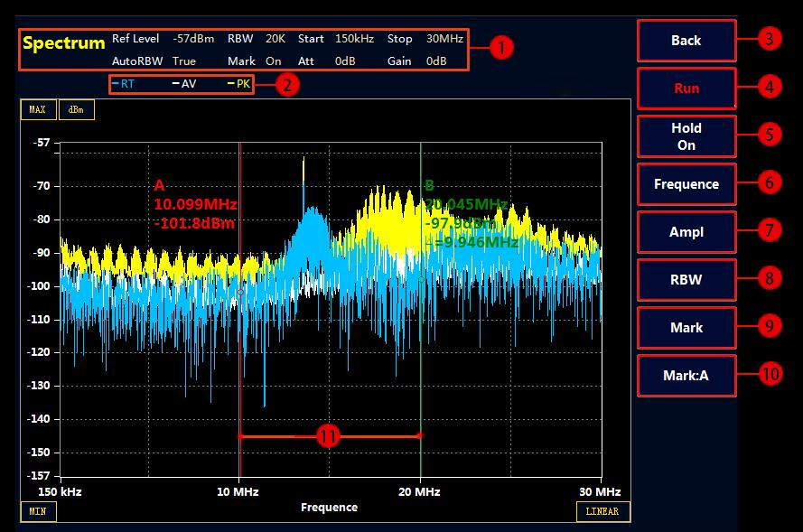
Task: Toggle the LINEAR scale box
Action: [x=602, y=511]
